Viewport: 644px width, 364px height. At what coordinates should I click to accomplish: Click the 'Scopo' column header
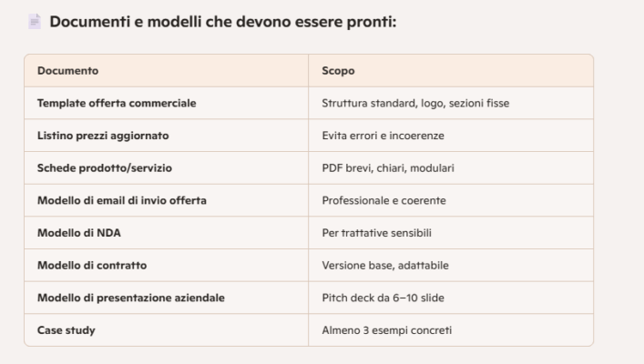338,70
